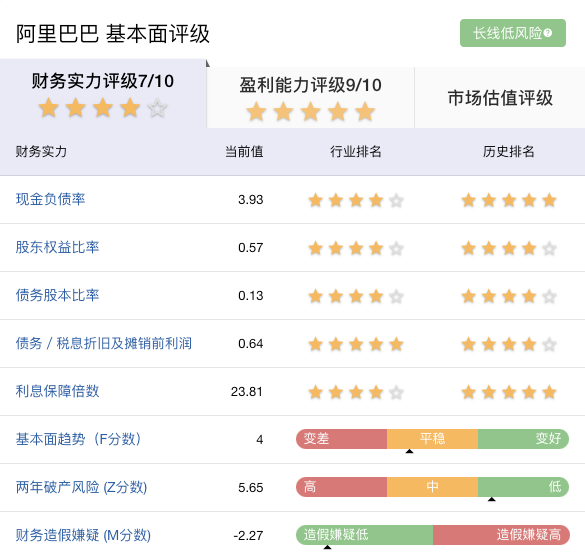Viewport: 585px width, 558px height.
Task: Click 现金负债率 行业排名 stars
Action: (356, 200)
